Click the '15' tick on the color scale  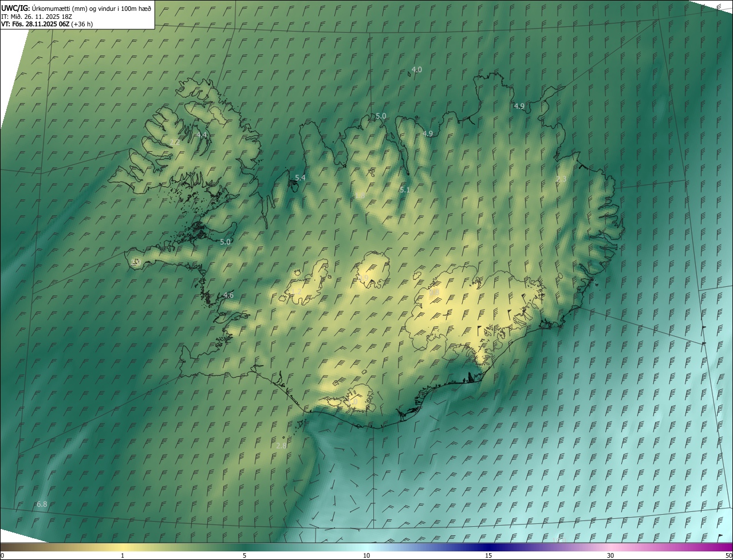tap(488, 555)
